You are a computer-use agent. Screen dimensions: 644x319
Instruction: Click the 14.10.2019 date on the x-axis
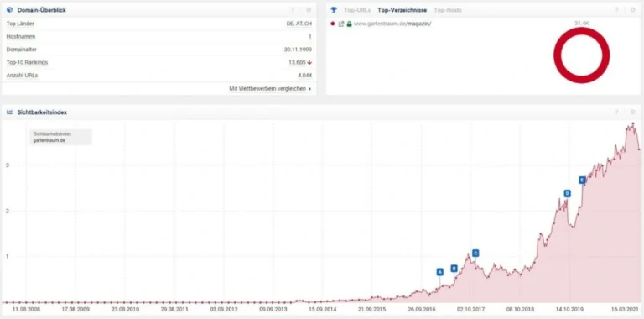click(x=569, y=309)
